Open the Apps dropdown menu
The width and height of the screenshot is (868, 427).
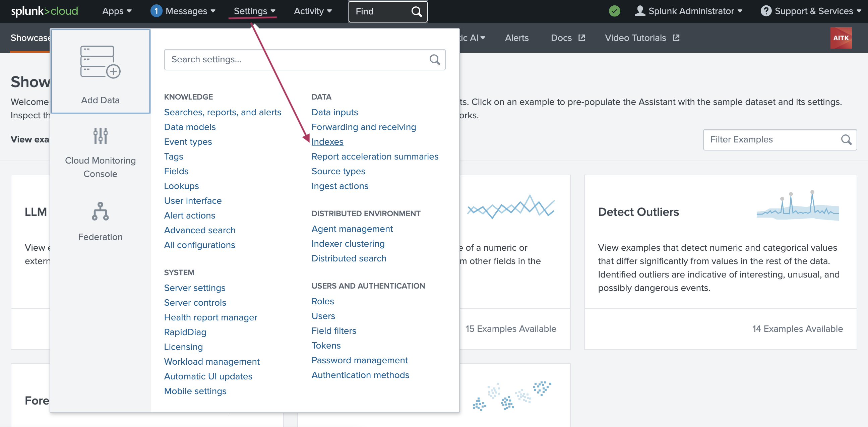(x=117, y=11)
